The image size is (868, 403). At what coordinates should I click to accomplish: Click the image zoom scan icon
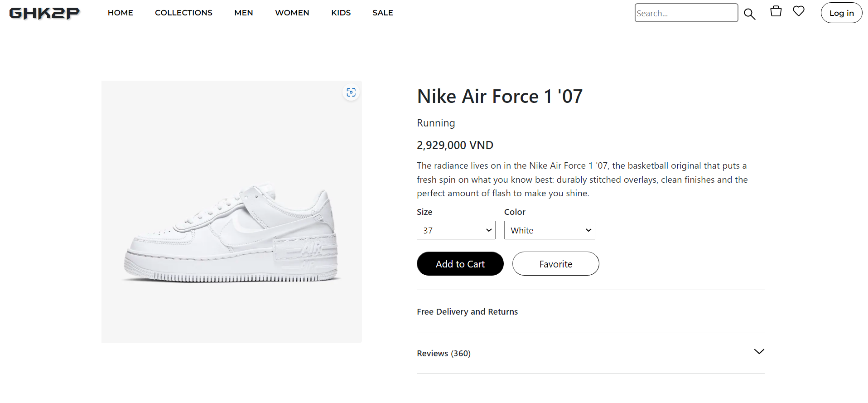[x=351, y=92]
